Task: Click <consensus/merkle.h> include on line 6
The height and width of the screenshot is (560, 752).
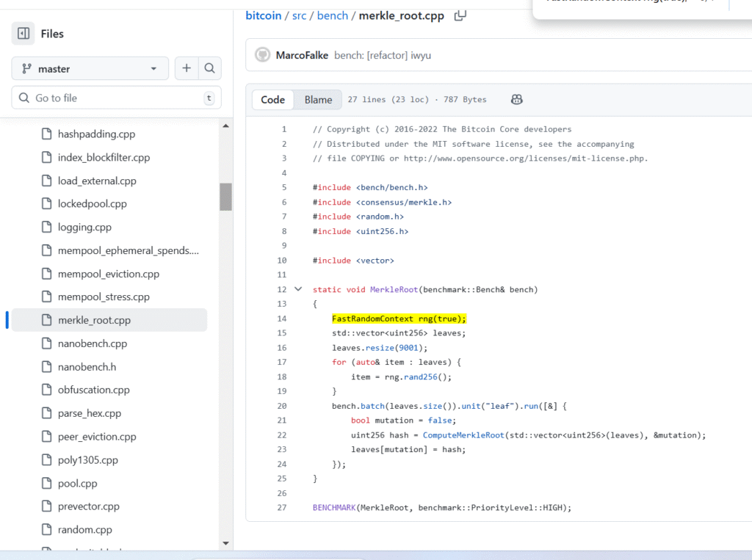Action: [404, 203]
